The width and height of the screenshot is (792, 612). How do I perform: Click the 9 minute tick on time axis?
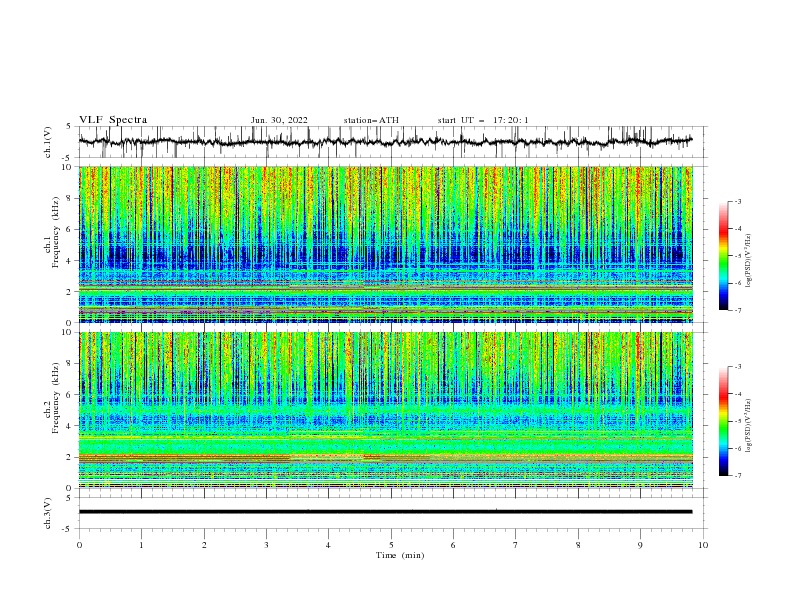(x=640, y=545)
